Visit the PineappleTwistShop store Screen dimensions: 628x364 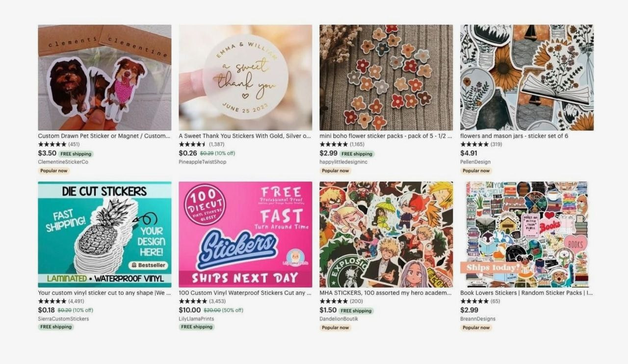tap(202, 162)
